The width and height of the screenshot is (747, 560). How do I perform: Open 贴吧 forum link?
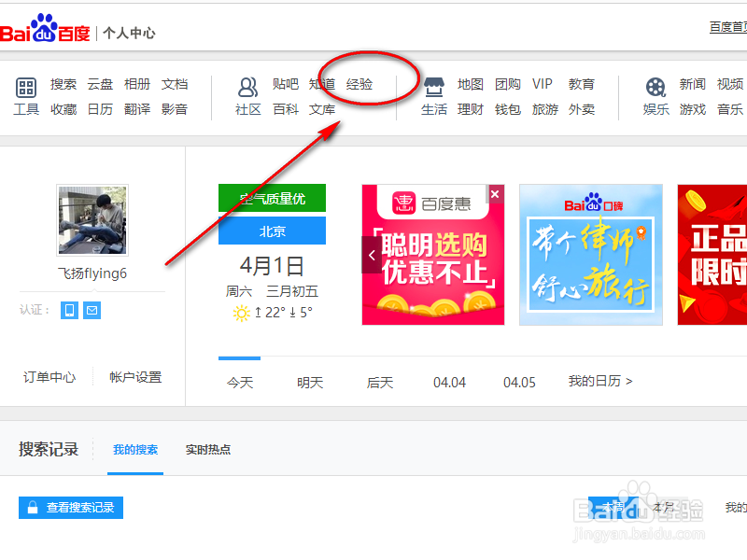(286, 84)
